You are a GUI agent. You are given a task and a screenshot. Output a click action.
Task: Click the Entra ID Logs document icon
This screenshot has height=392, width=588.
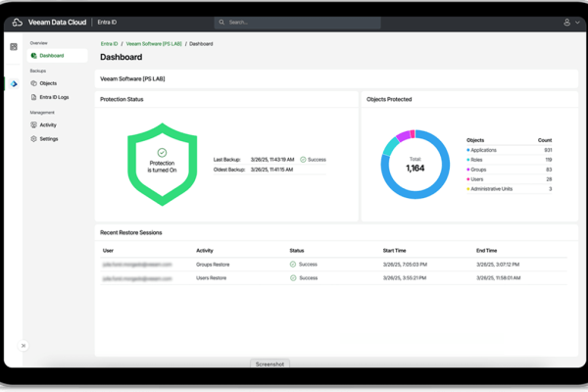click(x=33, y=97)
